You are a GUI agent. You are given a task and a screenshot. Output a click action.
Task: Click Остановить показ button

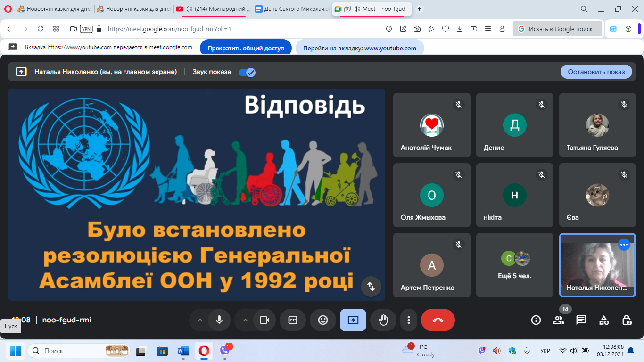tap(596, 72)
